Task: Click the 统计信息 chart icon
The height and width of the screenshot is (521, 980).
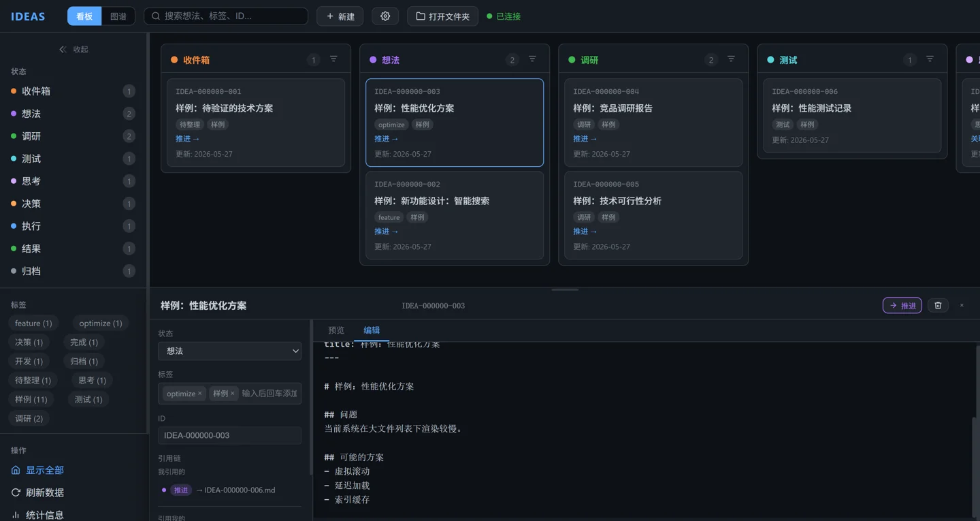Action: point(16,515)
